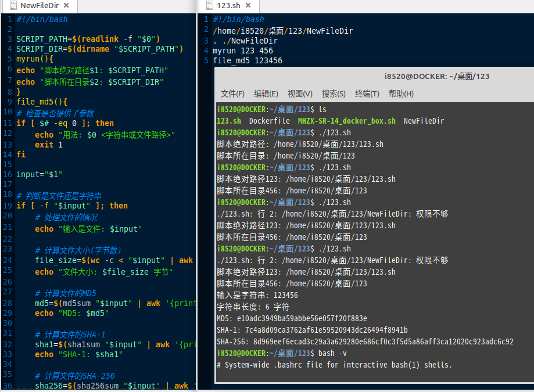Open the terminal 搜索(S) menu
Viewport: 534px width, 392px height.
pos(334,93)
